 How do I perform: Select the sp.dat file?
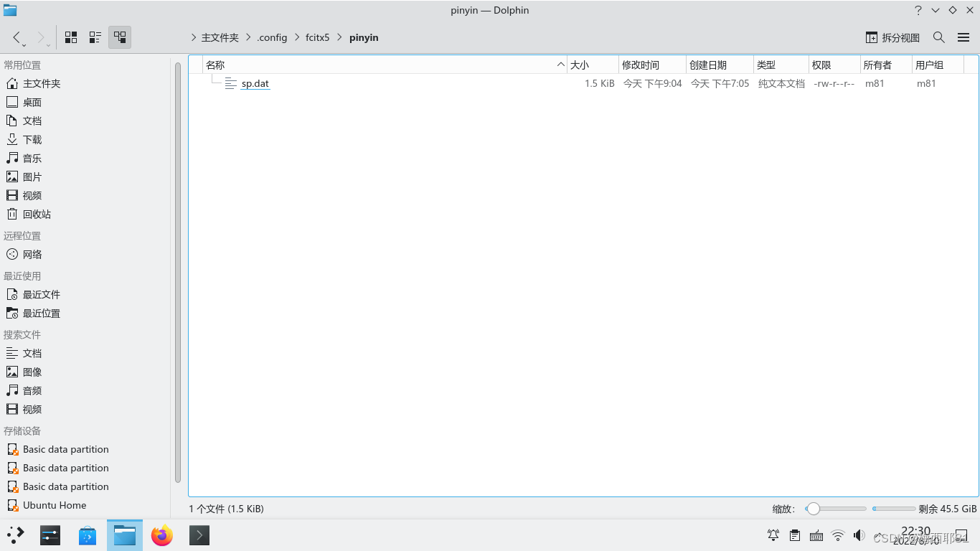pos(255,83)
